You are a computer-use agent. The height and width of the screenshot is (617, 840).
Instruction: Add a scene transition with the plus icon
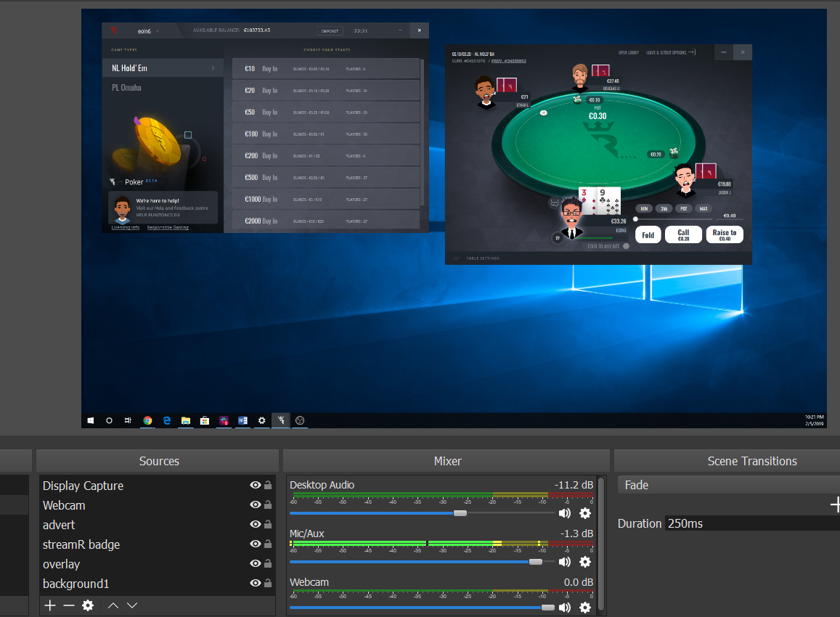point(835,504)
